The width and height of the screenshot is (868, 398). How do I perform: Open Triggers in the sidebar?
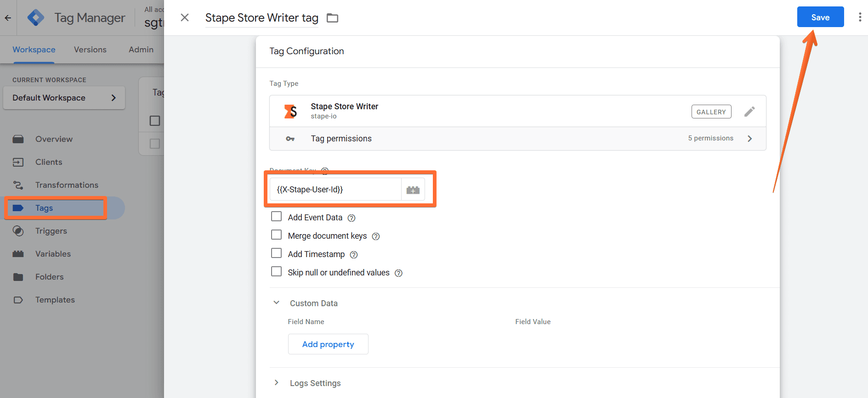51,231
